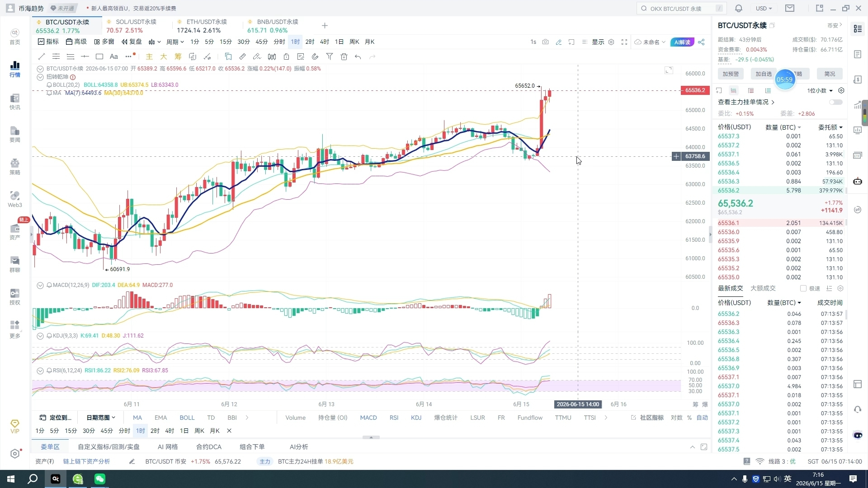868x488 pixels.
Task: Click the 加预警 button
Action: point(731,74)
